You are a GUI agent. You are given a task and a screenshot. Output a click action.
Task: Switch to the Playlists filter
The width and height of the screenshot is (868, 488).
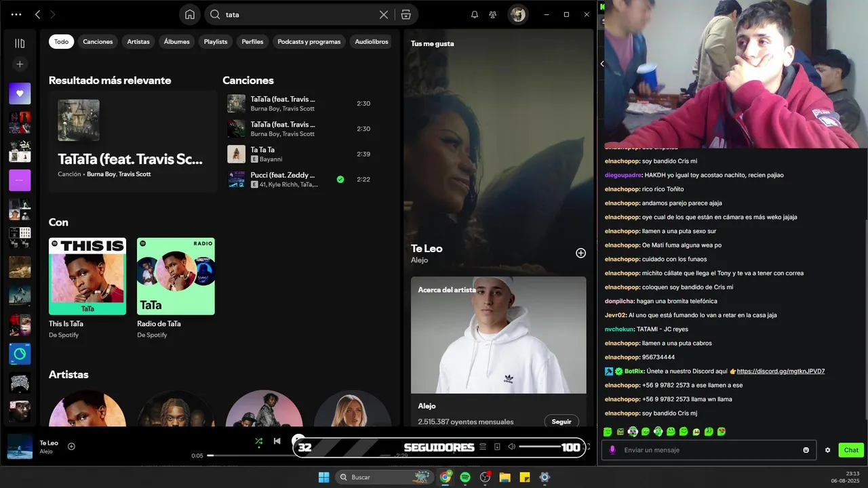click(216, 41)
